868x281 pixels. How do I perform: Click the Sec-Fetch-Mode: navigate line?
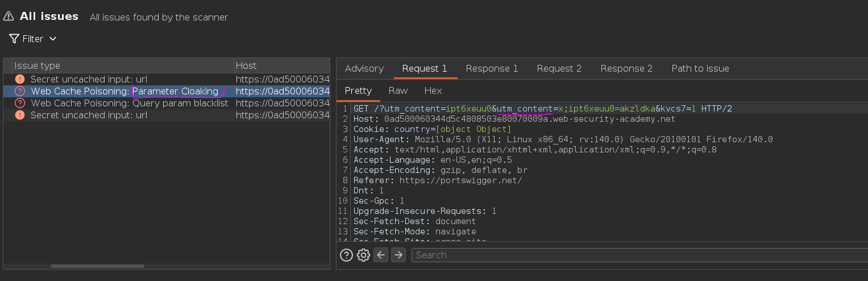[x=414, y=232]
